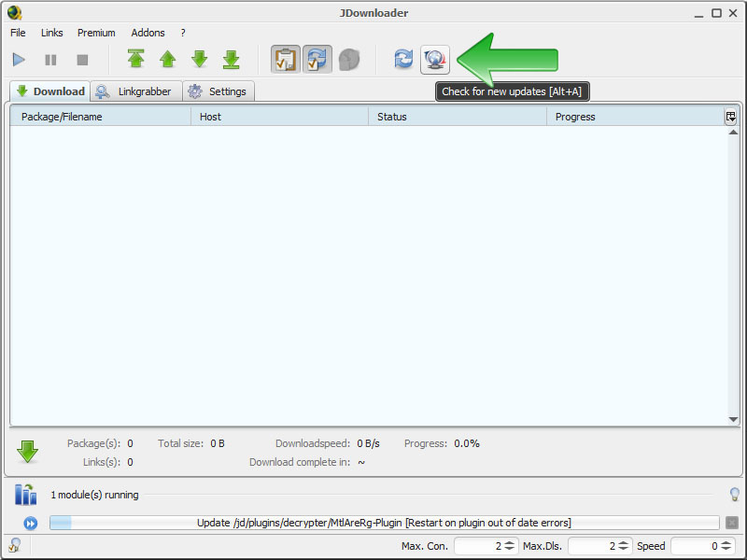Viewport: 747px width, 560px height.
Task: Decrease Max. Con. with down arrow
Action: click(x=509, y=549)
